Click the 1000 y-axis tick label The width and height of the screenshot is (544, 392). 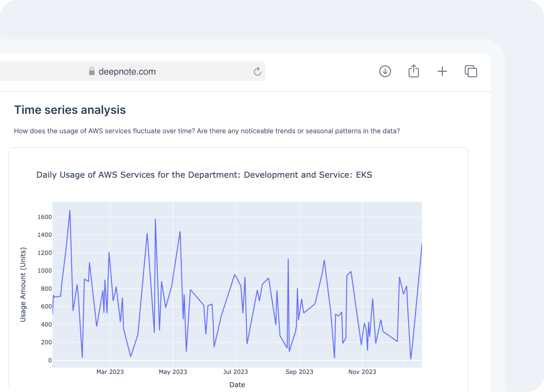click(x=45, y=271)
